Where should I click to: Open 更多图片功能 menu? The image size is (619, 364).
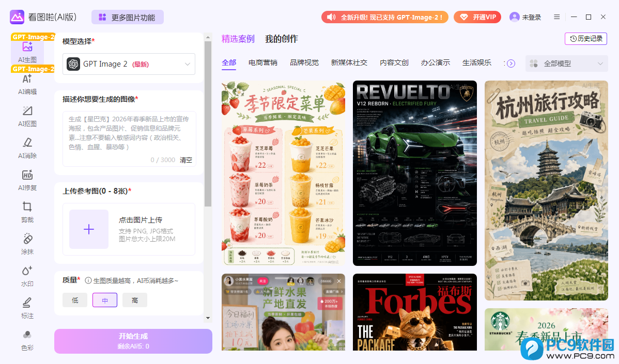point(128,17)
